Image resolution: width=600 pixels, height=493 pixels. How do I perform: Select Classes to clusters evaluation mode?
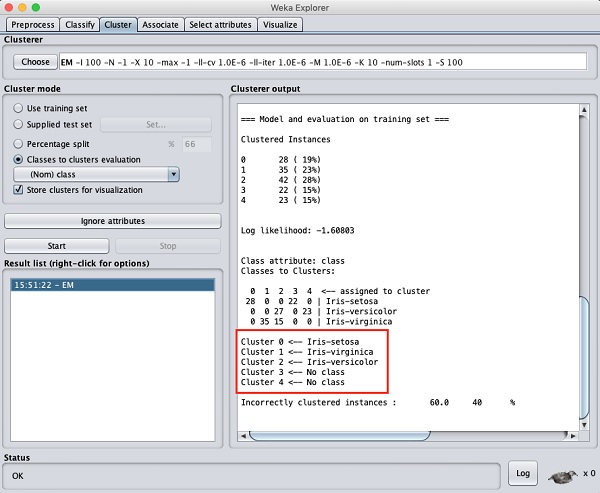tap(19, 158)
